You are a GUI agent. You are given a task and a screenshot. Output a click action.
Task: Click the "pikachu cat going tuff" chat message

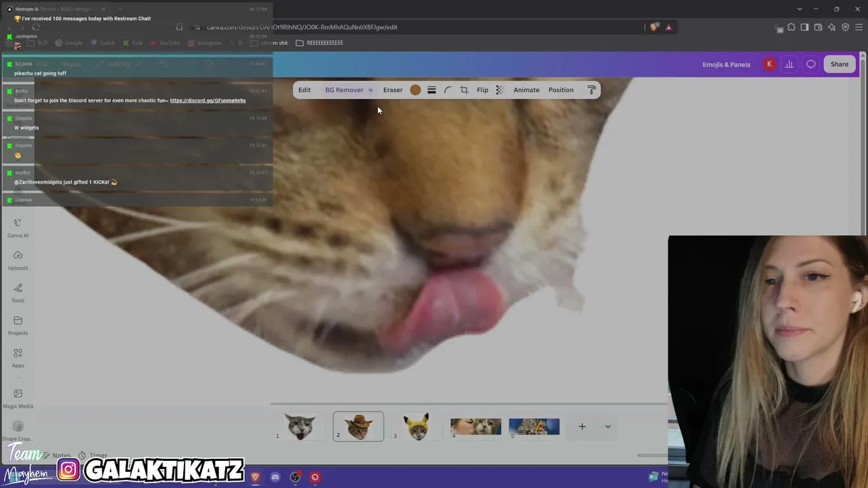[40, 73]
